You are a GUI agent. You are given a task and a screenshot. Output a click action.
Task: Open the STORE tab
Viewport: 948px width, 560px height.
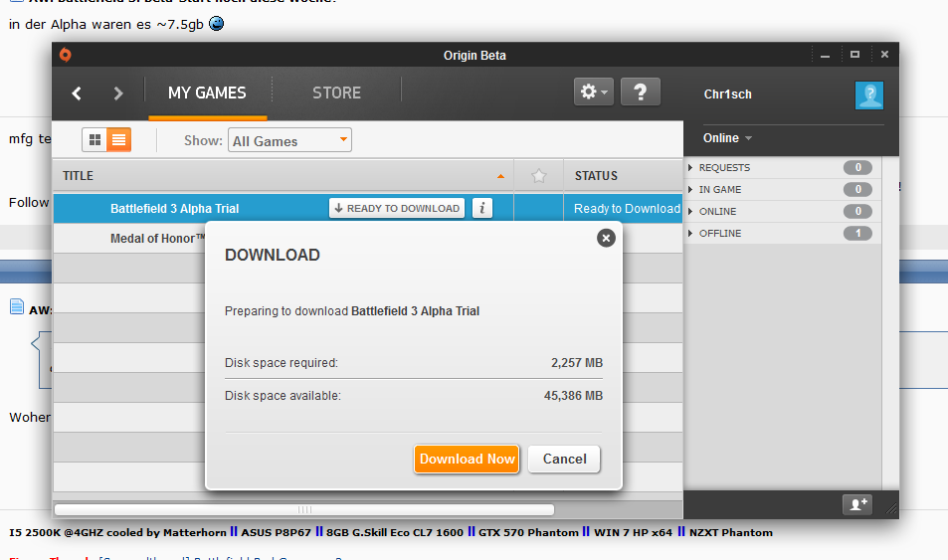[x=337, y=93]
